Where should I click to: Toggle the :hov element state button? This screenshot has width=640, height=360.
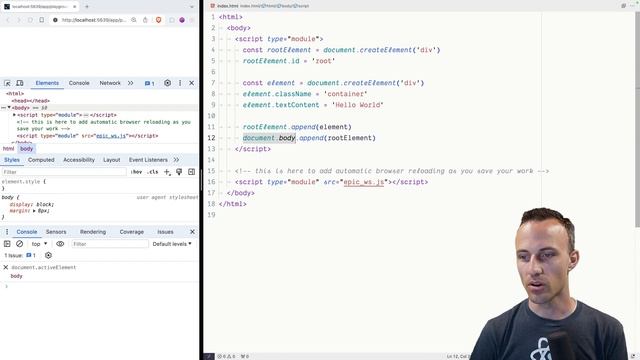tap(136, 172)
